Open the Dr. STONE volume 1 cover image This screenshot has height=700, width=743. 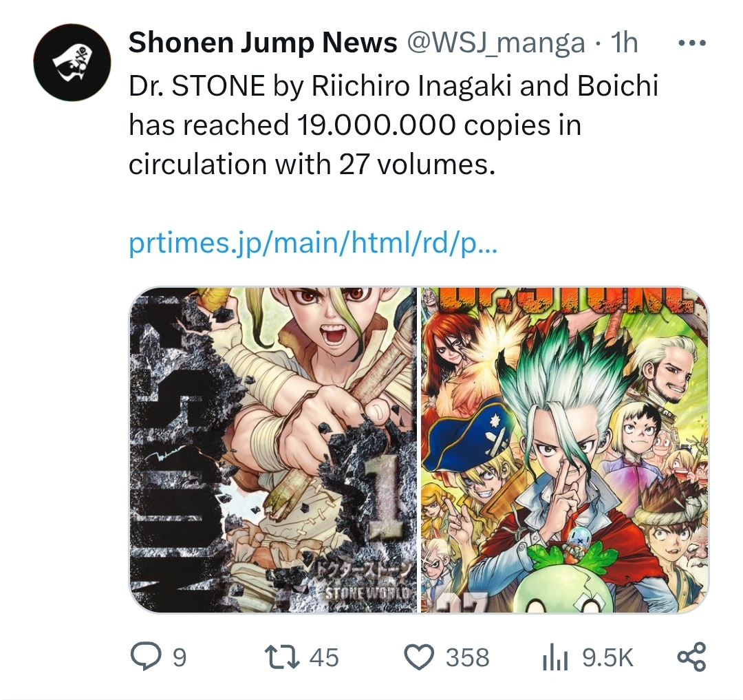pos(273,449)
